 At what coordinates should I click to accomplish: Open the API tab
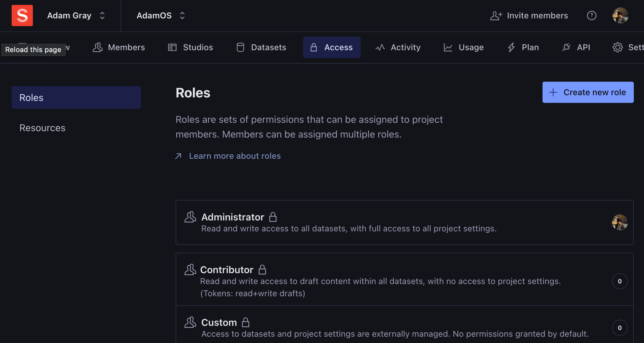point(576,47)
